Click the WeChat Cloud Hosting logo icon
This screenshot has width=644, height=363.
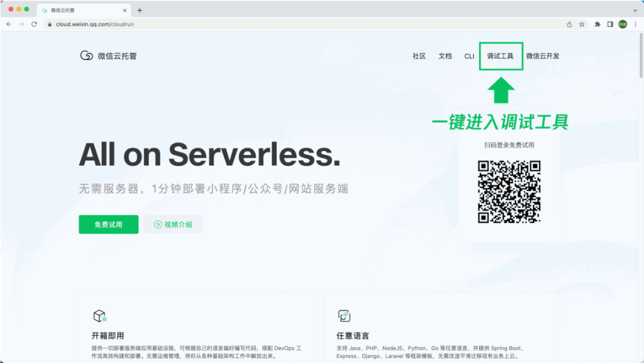pos(87,55)
